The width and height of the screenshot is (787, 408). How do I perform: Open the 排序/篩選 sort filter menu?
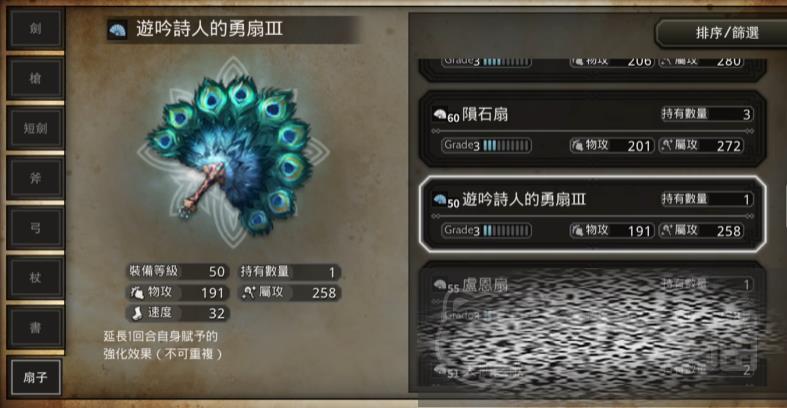726,34
